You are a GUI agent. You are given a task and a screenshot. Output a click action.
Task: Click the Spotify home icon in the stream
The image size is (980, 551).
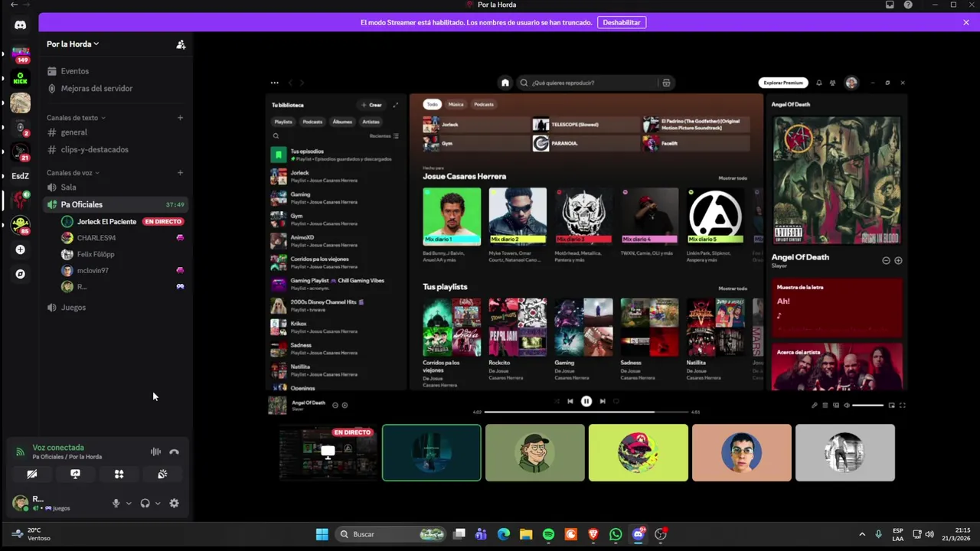tap(505, 83)
